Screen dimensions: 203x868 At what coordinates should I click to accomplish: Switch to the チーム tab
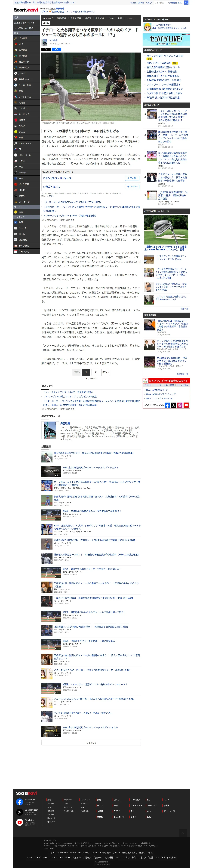tap(111, 18)
